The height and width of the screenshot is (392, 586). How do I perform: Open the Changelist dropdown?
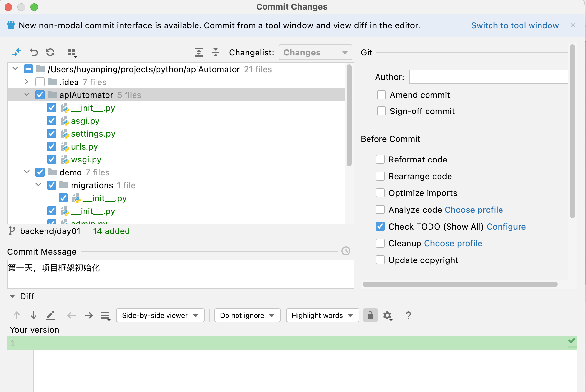pyautogui.click(x=315, y=52)
